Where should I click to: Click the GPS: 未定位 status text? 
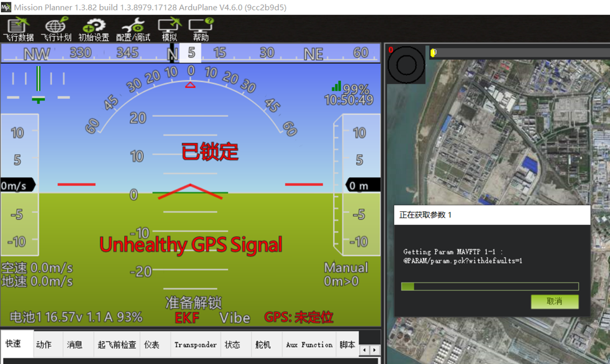[299, 318]
